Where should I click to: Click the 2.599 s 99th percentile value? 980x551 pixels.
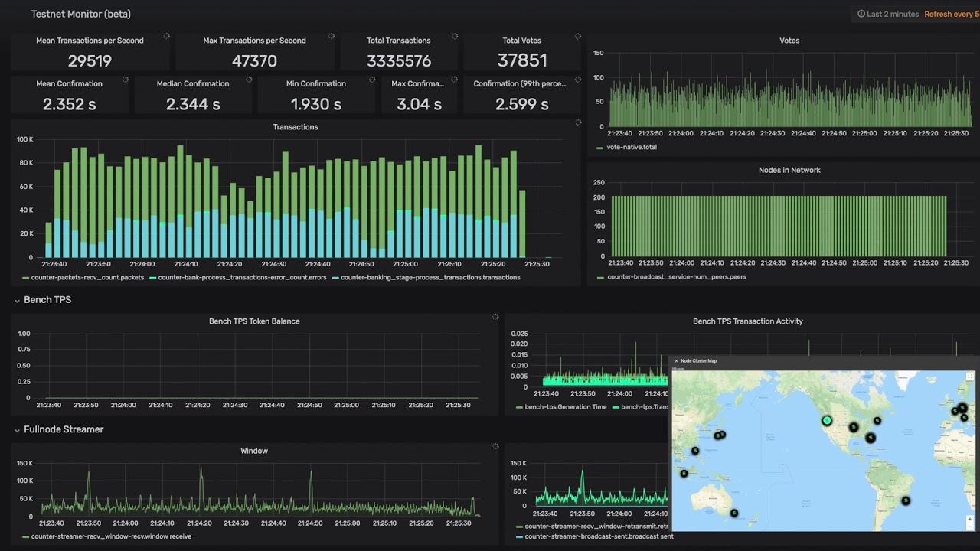coord(522,104)
